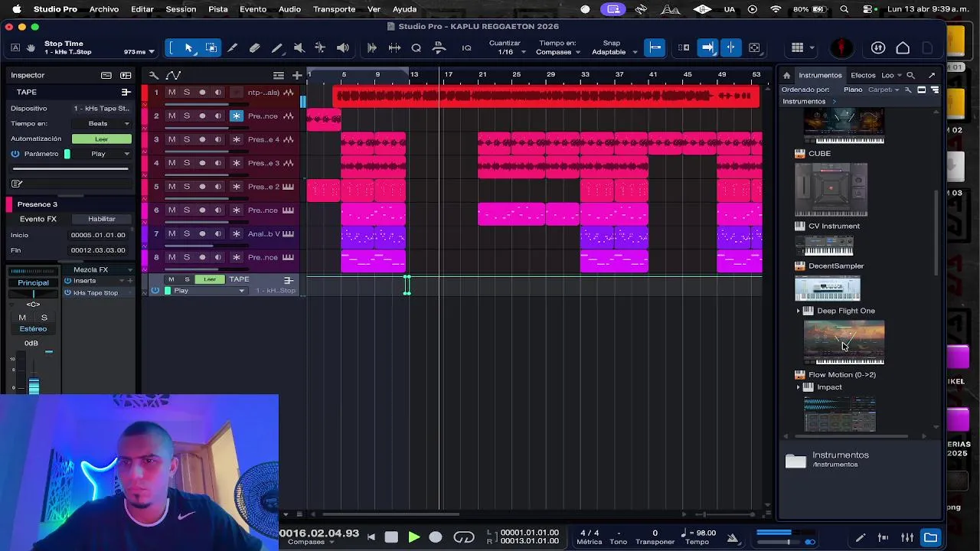
Task: Open the grid layout icon
Action: [x=797, y=48]
